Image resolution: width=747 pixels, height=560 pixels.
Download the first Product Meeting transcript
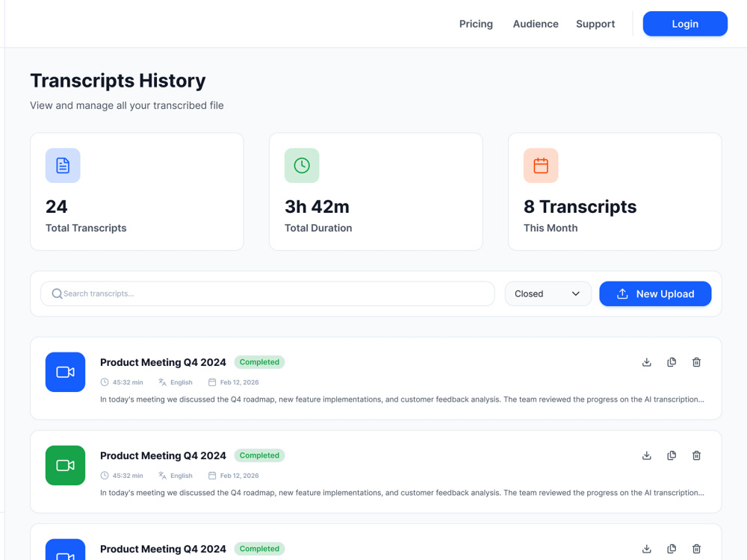pyautogui.click(x=646, y=362)
